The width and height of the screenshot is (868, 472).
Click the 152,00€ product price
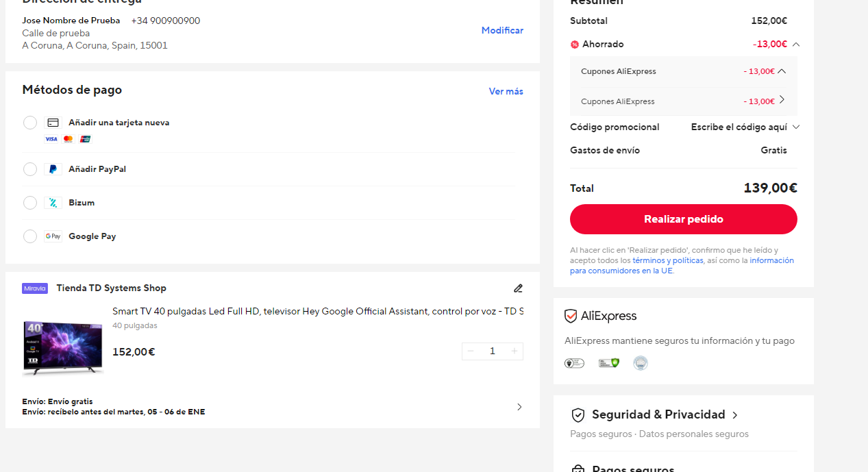(134, 352)
